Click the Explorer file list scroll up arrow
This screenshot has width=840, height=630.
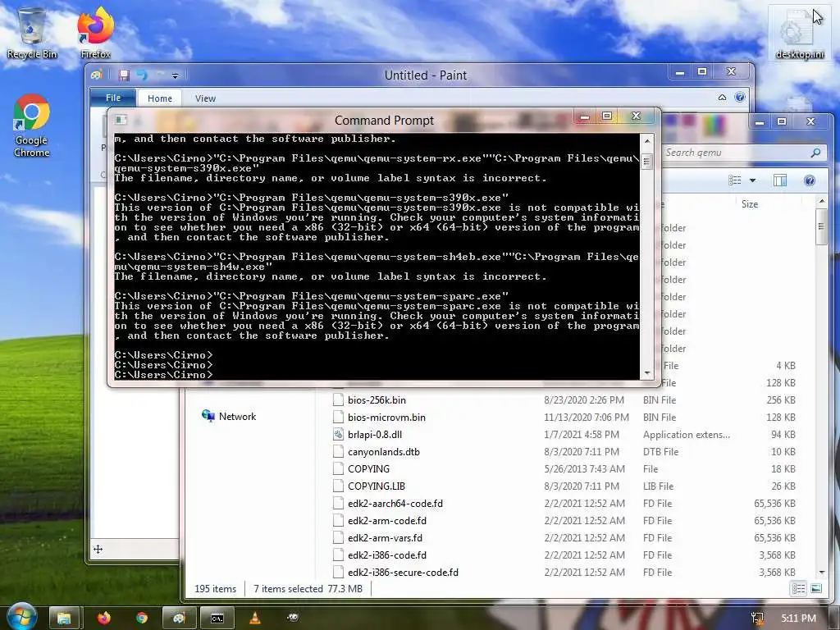tap(822, 201)
